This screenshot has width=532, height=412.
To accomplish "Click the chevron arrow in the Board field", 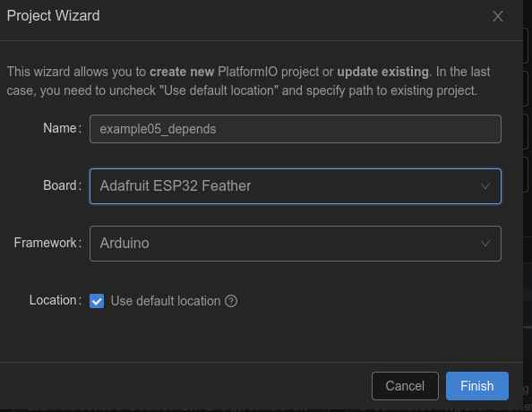I will pos(485,186).
